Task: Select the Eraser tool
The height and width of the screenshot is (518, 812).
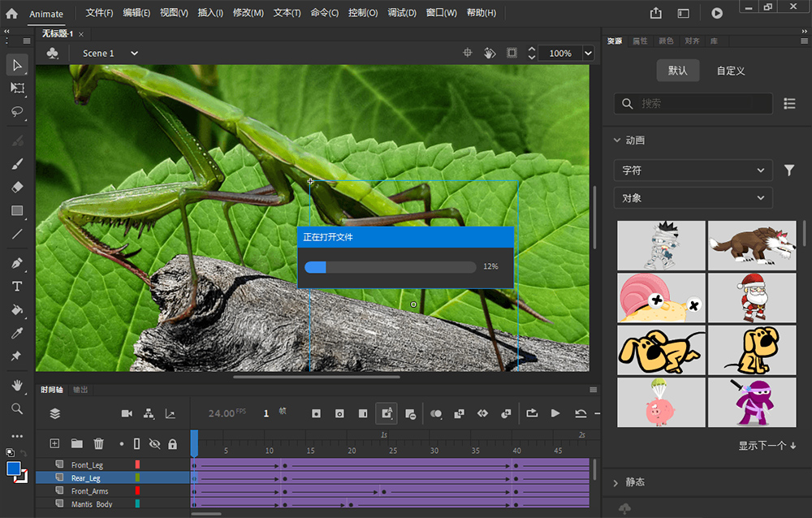Action: (x=17, y=187)
